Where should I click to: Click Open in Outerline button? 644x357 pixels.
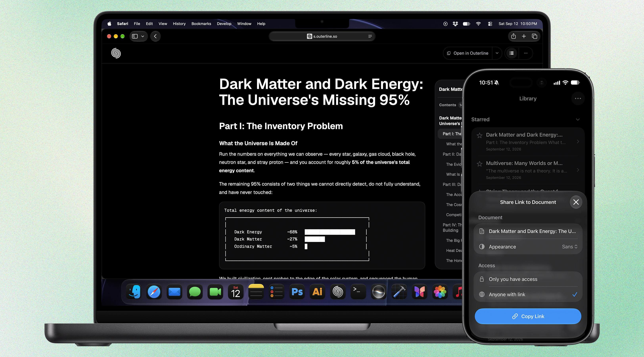click(468, 53)
